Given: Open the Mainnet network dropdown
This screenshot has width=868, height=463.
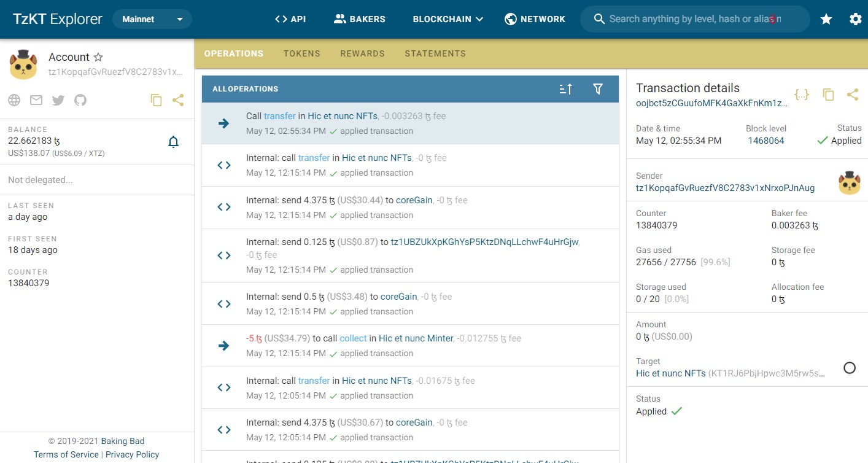Looking at the screenshot, I should [x=152, y=19].
